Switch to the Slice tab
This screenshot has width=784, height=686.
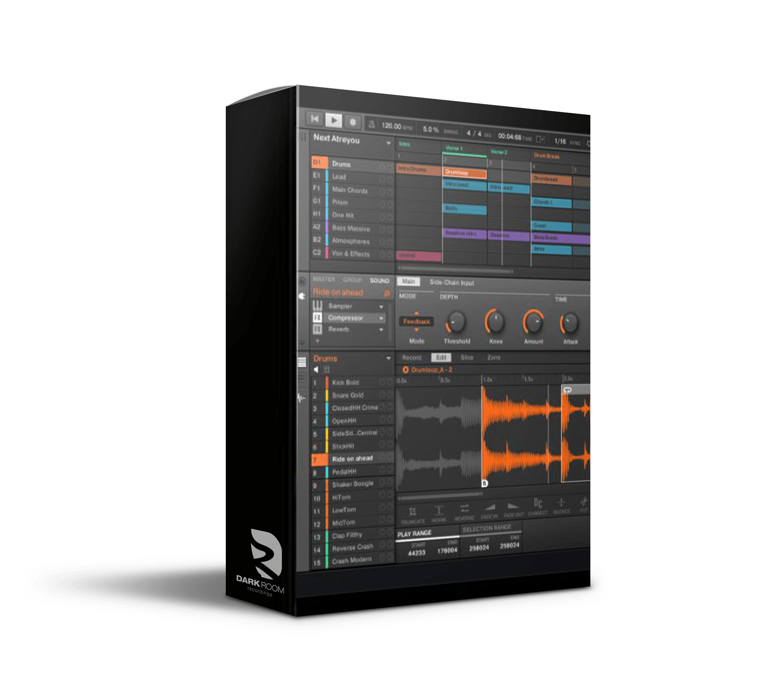466,358
